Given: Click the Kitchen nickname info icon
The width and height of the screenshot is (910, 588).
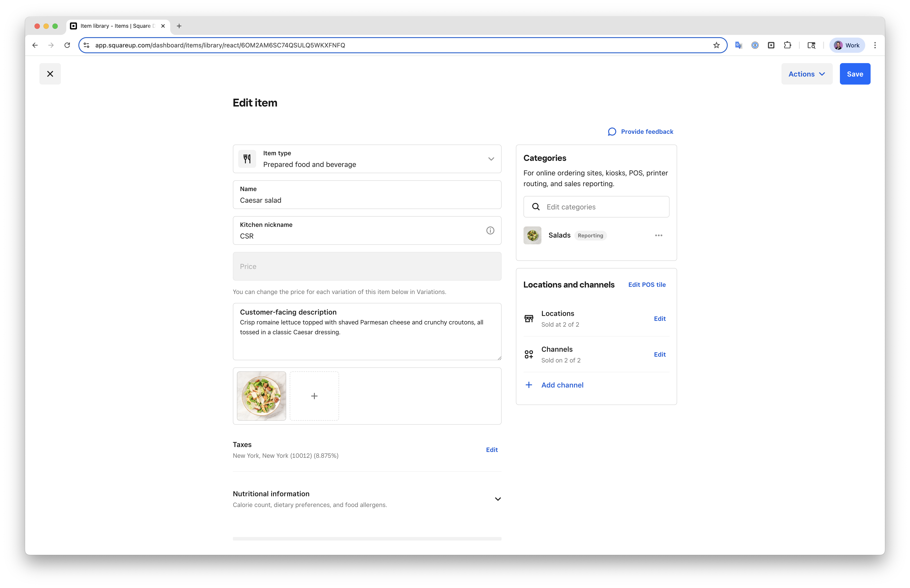Looking at the screenshot, I should pyautogui.click(x=490, y=230).
